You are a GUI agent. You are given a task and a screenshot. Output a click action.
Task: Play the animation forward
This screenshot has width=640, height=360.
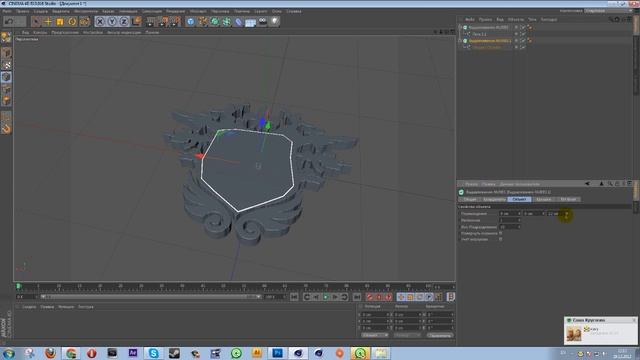click(326, 297)
